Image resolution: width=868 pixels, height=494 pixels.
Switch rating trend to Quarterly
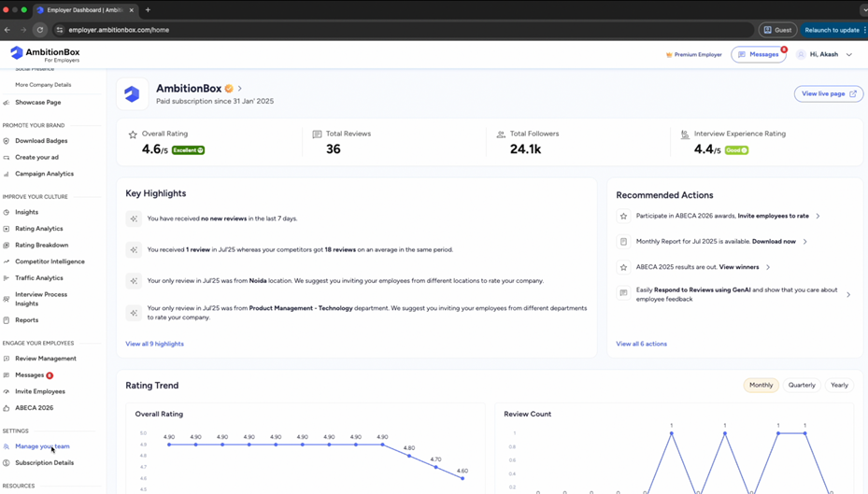coord(801,385)
